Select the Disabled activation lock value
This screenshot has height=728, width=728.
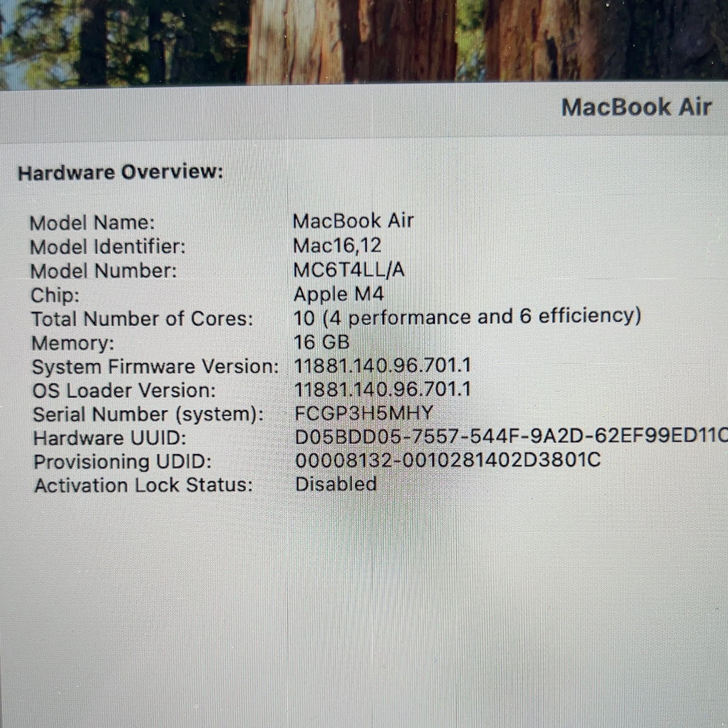click(335, 484)
